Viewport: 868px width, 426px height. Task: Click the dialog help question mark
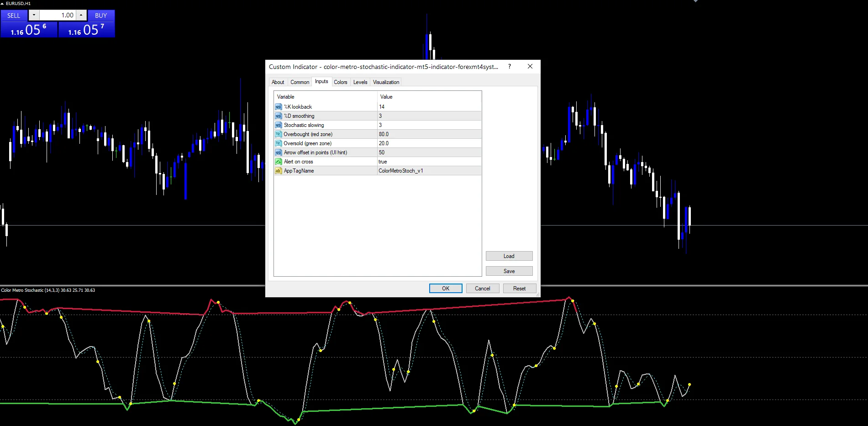pos(510,67)
